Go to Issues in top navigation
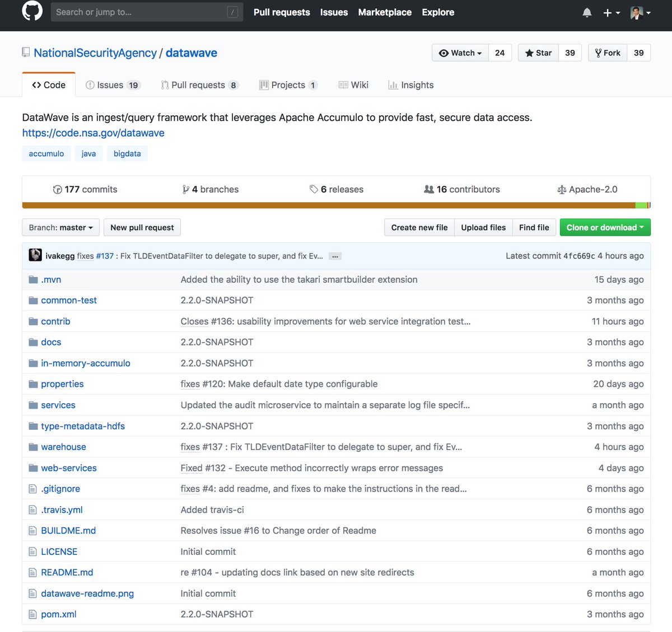Screen dimensions: 672x632 (x=334, y=12)
